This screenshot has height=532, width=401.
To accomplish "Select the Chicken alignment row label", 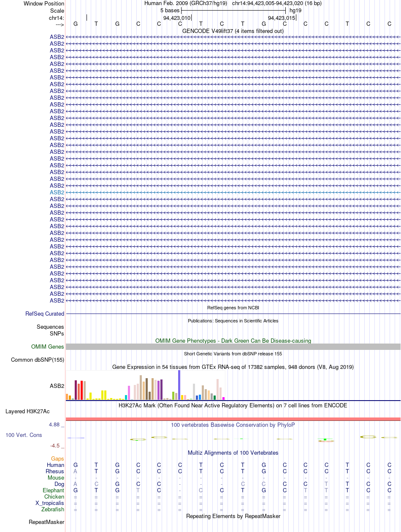I will [54, 497].
